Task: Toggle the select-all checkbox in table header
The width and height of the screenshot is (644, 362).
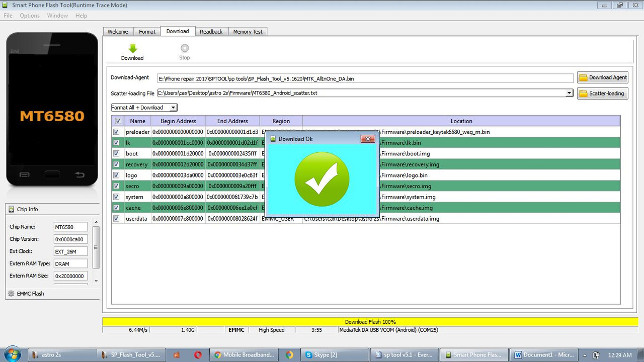Action: [x=118, y=121]
